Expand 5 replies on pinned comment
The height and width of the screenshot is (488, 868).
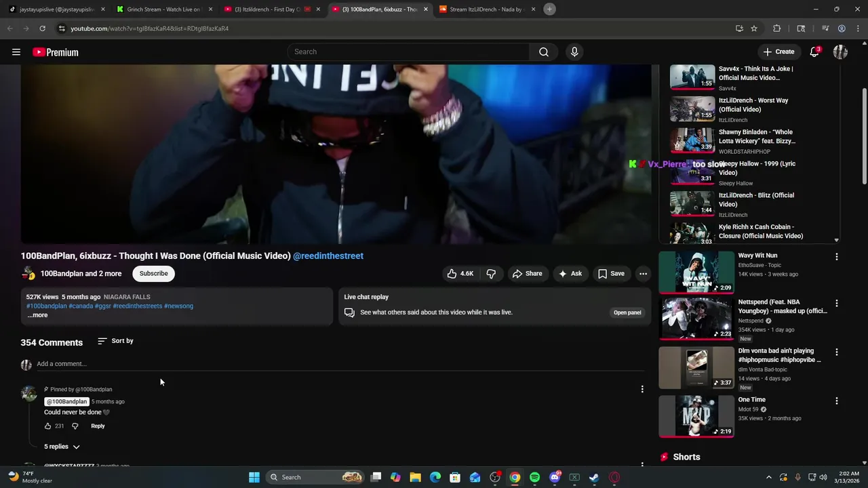click(62, 447)
